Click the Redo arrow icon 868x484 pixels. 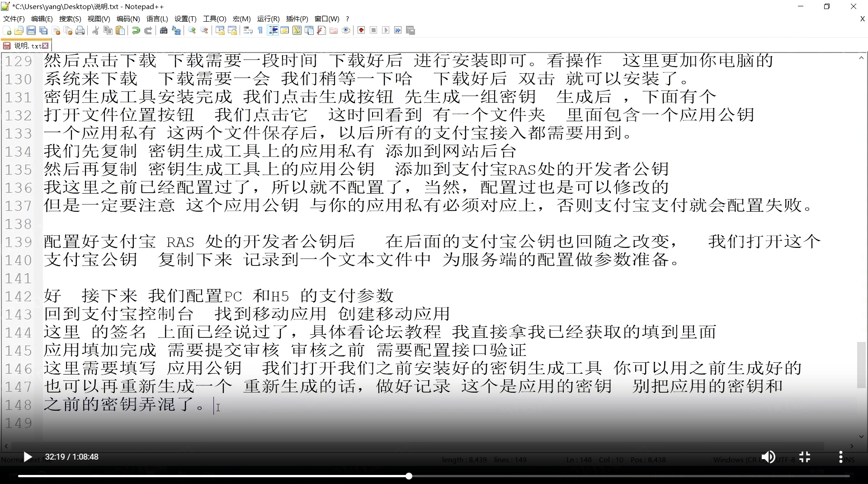(148, 30)
